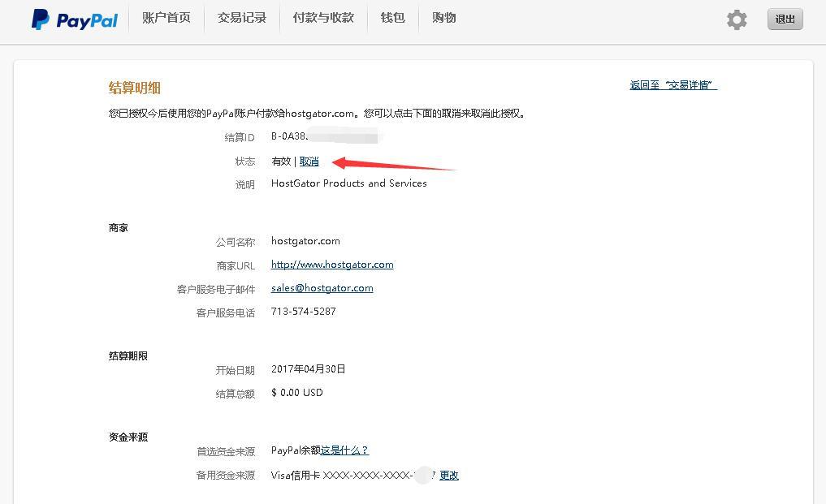Click the sales@hostgator.com email link

coord(322,288)
